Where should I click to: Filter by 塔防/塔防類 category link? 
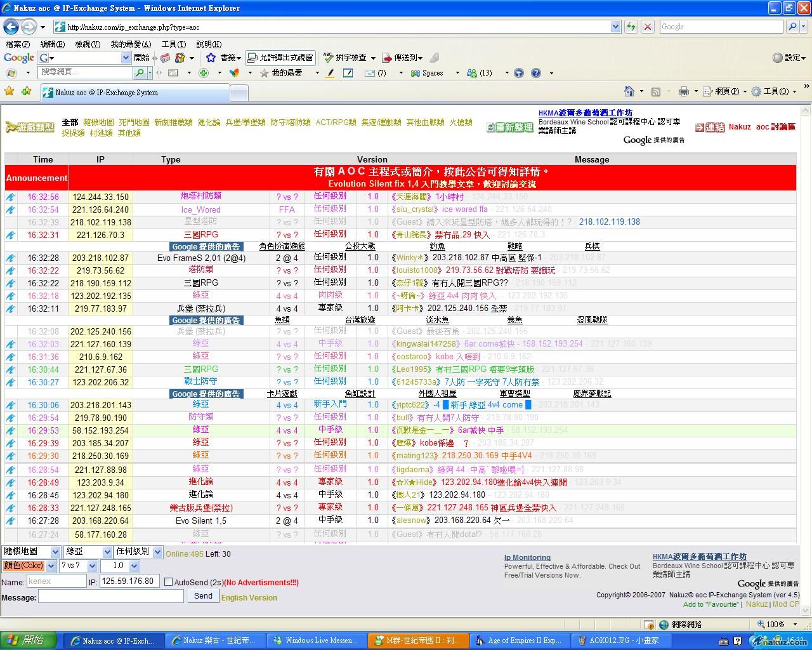click(x=290, y=122)
